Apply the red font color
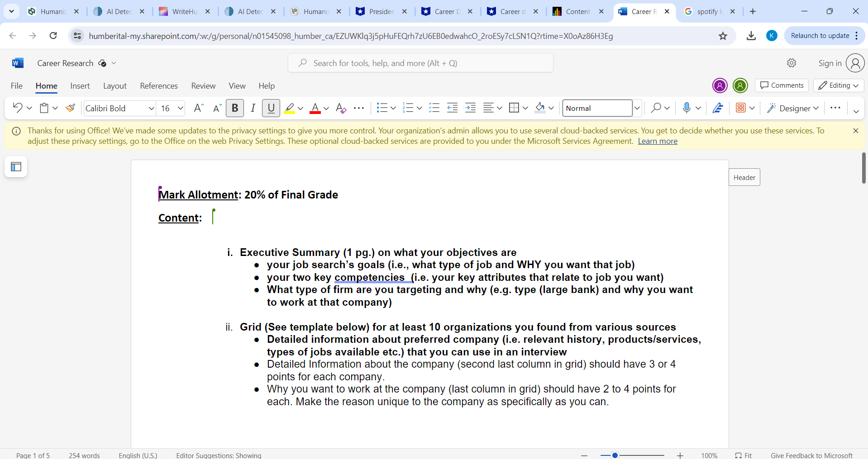 [x=315, y=108]
